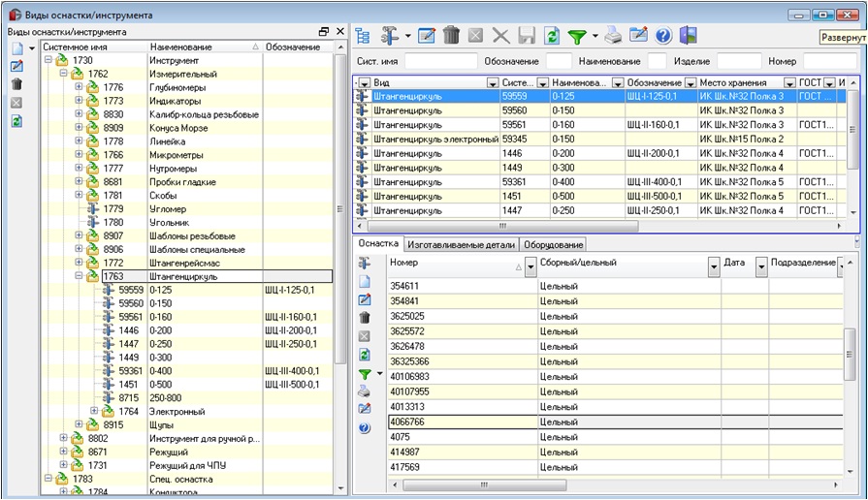This screenshot has width=868, height=500.
Task: Collapse the 1763 Штангенциркуль tree node
Action: [79, 276]
